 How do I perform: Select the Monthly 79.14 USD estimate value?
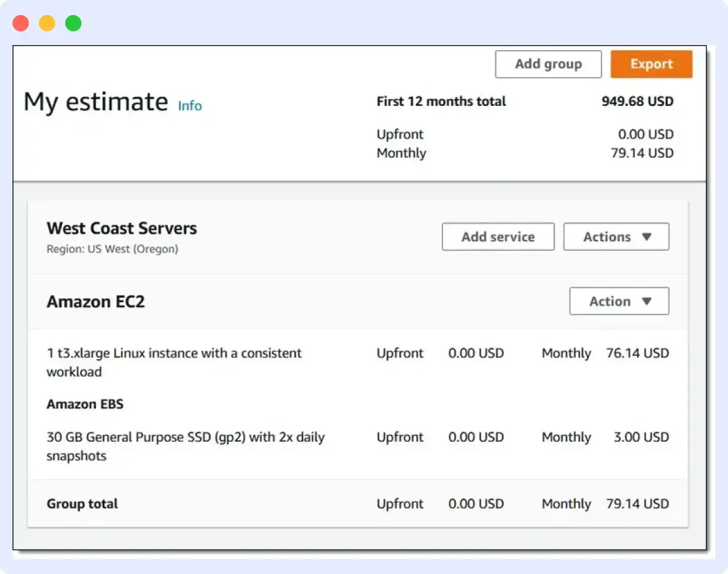[x=643, y=153]
